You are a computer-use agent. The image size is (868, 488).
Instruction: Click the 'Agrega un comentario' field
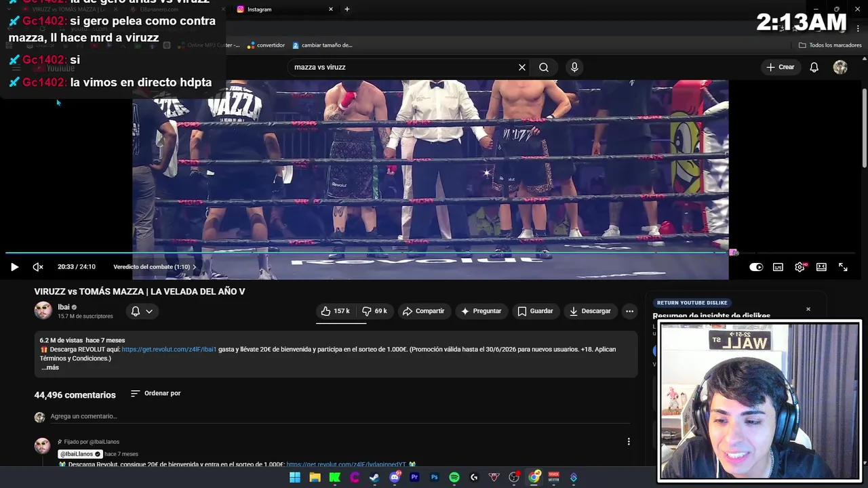tap(340, 416)
